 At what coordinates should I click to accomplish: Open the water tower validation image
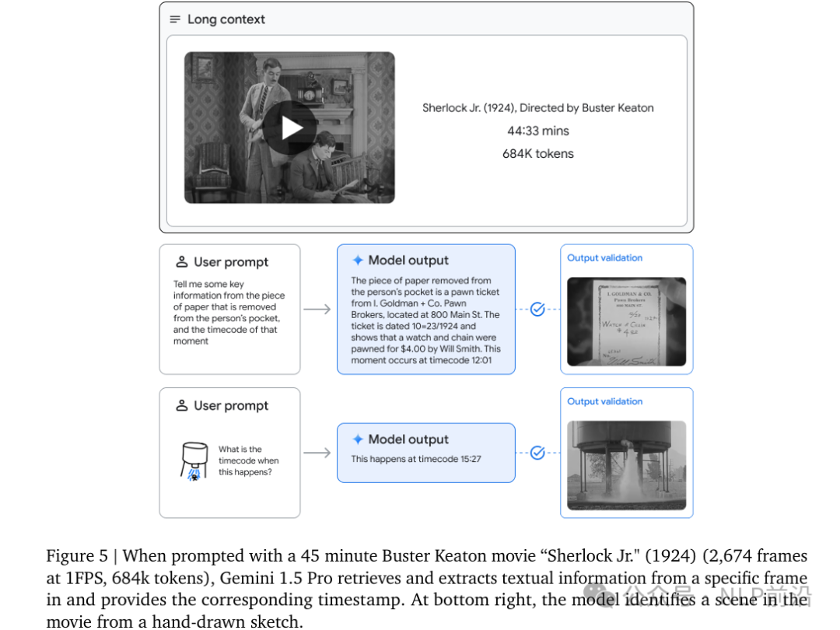(626, 465)
